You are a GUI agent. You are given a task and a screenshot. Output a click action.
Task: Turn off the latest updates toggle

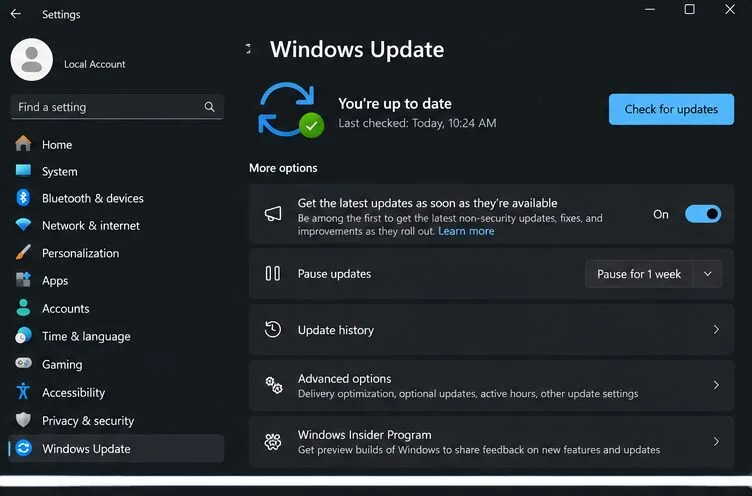pos(703,214)
